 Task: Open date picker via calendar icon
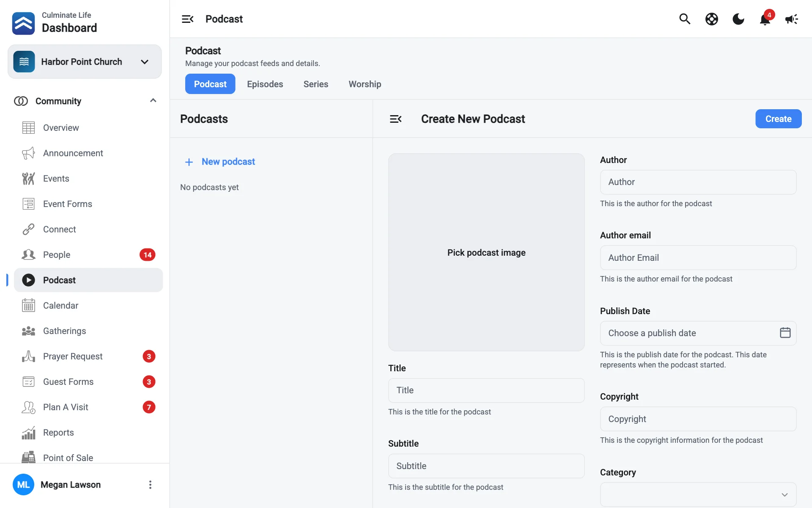[x=785, y=333]
